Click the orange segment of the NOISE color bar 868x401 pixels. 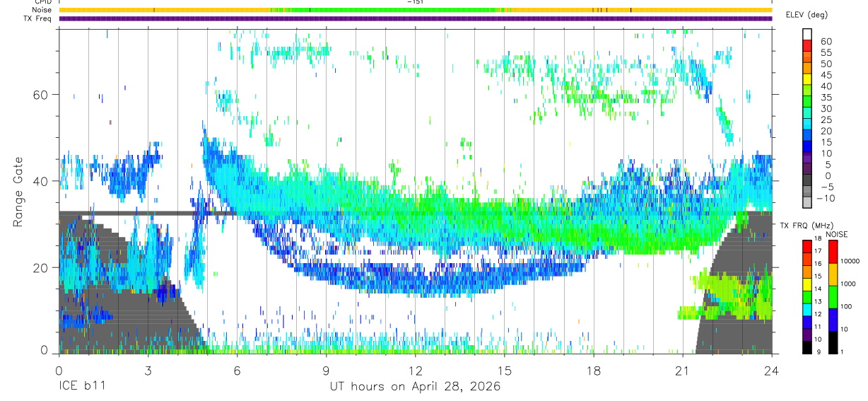pos(833,274)
